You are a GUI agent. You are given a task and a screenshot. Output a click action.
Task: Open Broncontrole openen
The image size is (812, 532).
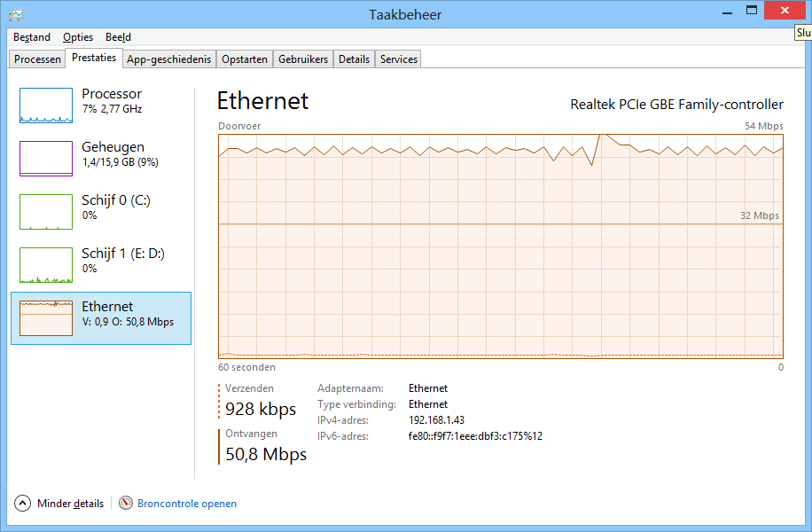click(186, 503)
